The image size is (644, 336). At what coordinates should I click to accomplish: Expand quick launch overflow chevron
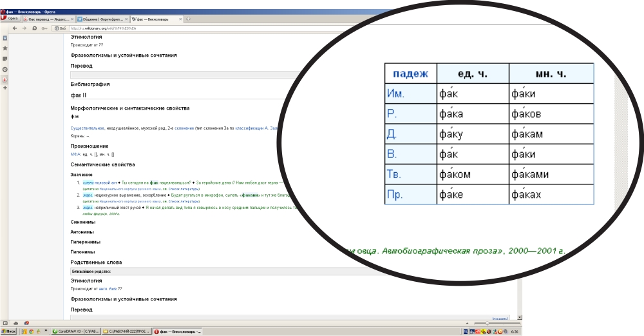coord(46,330)
